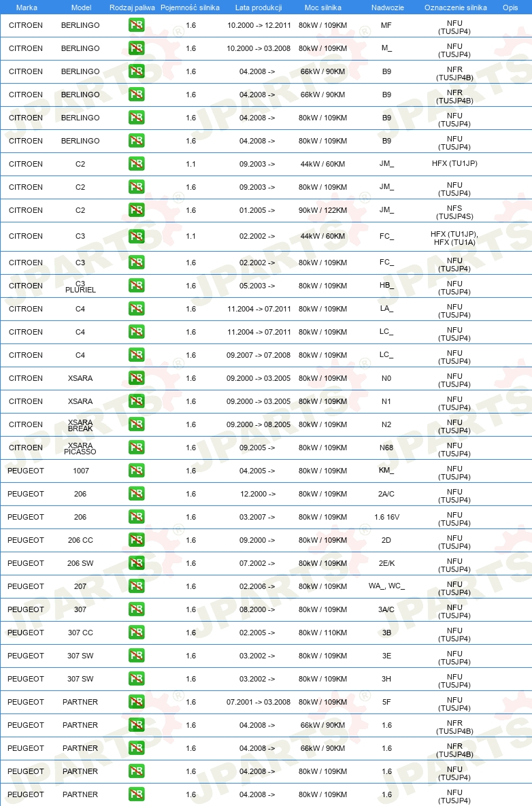
Task: Click the fuel icon in the Xsara Picasso row
Action: [136, 448]
